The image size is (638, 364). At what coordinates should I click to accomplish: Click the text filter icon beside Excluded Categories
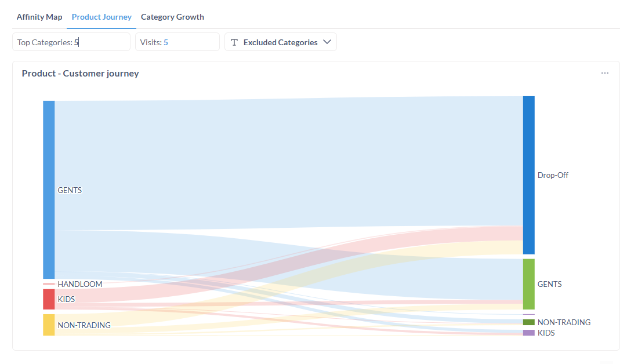pos(234,42)
